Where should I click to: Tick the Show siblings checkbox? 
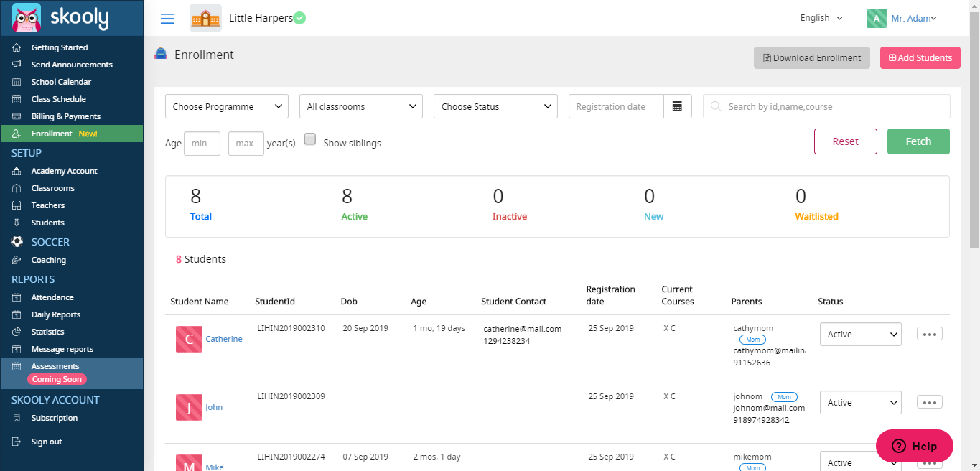coord(310,139)
